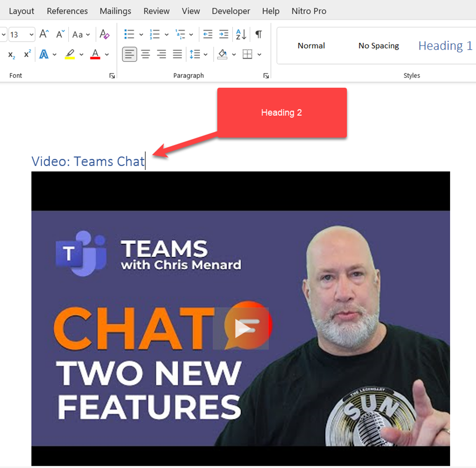Apply yellow text highlight color
The width and height of the screenshot is (476, 468).
click(70, 54)
